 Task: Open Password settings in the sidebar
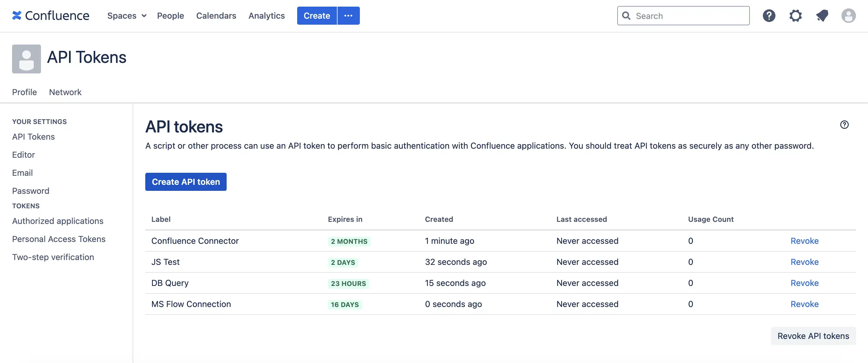click(31, 191)
